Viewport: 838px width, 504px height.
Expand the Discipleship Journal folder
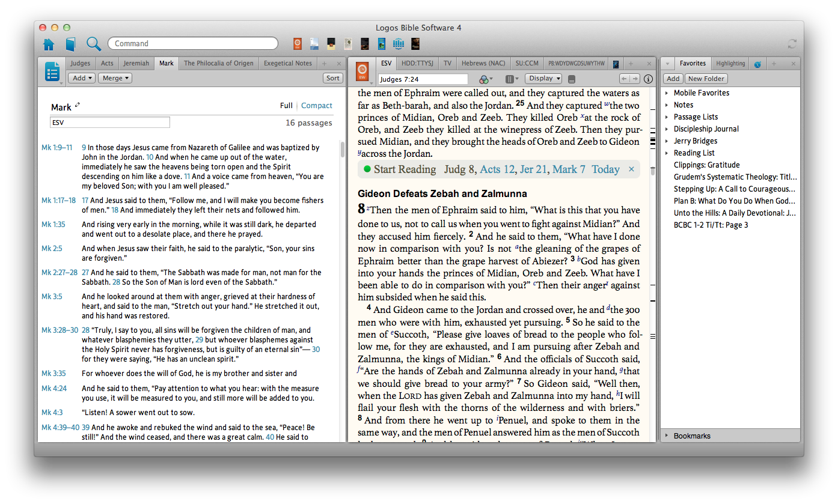coord(667,129)
